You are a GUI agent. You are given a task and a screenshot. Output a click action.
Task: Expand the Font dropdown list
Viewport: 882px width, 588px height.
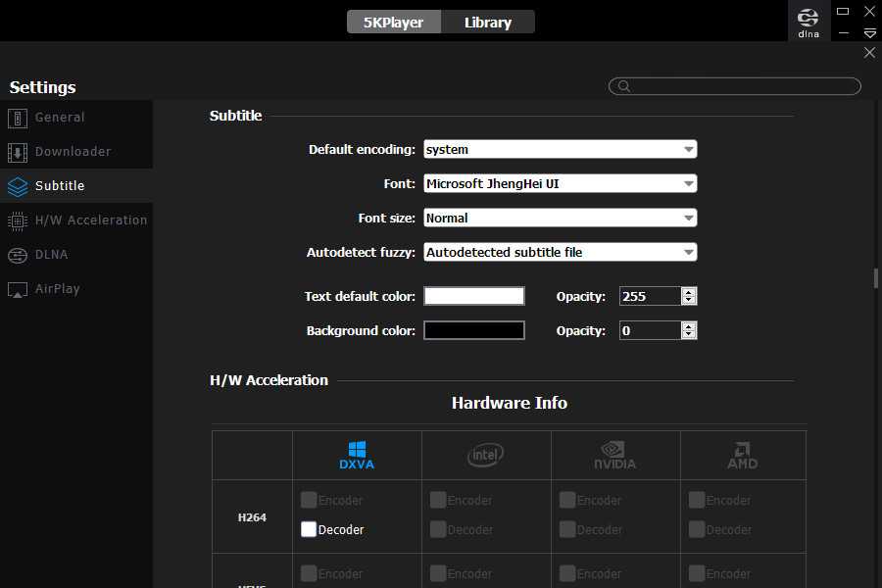(560, 184)
